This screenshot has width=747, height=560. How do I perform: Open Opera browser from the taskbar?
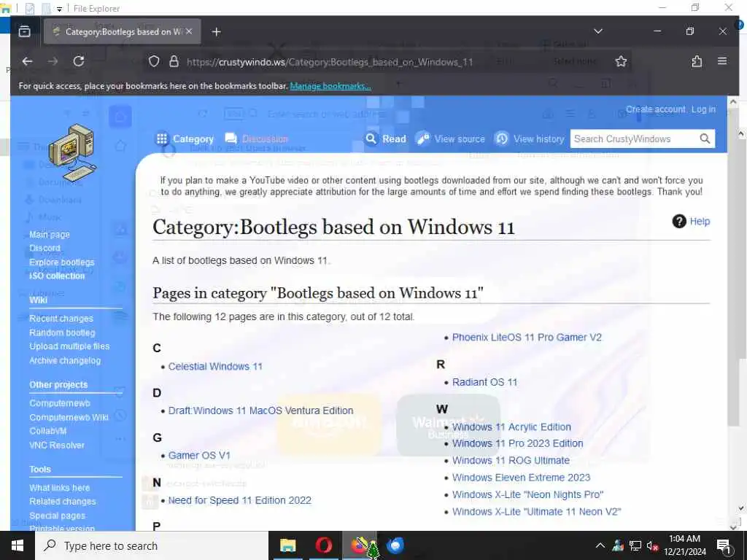pos(323,545)
